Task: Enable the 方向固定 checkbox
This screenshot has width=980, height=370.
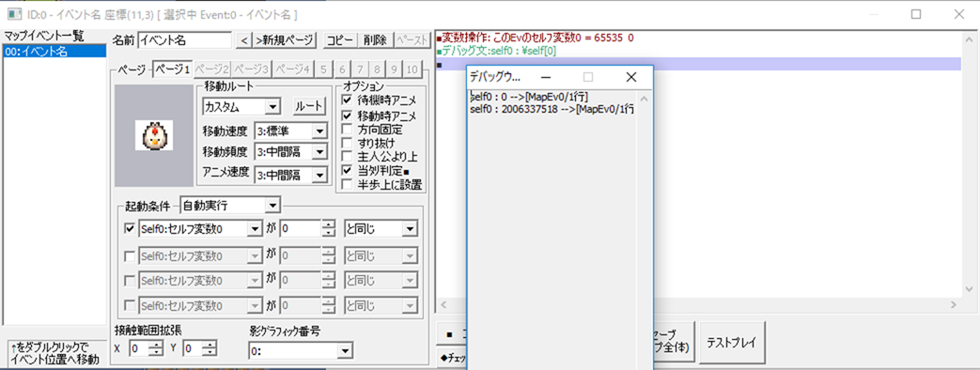Action: coord(347,130)
